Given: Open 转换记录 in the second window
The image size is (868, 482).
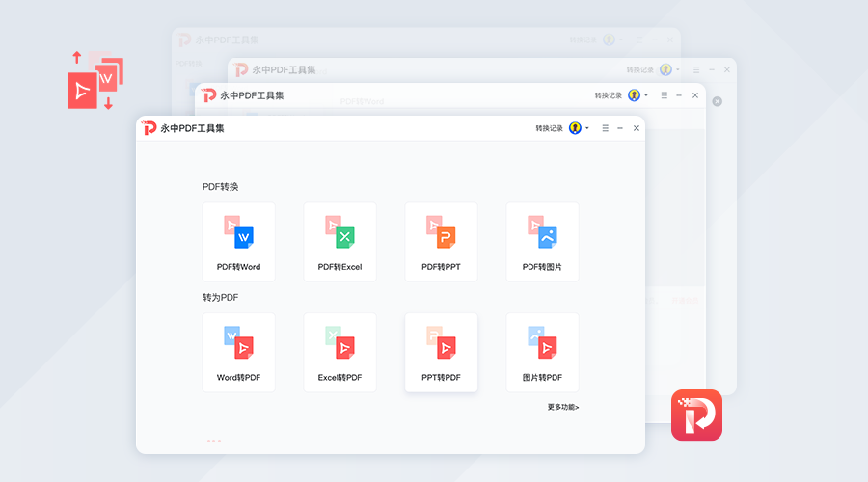Looking at the screenshot, I should pyautogui.click(x=609, y=95).
